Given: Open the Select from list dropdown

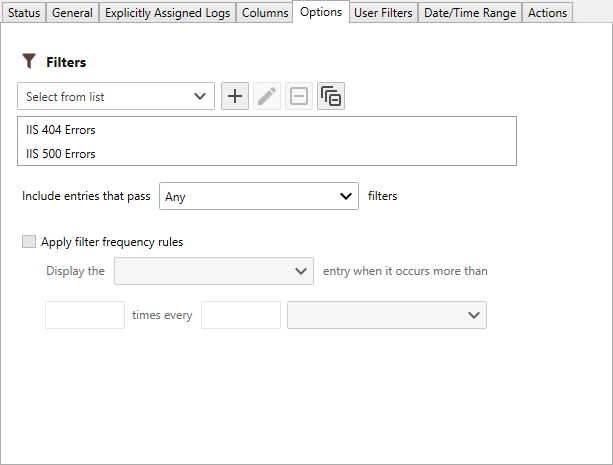Looking at the screenshot, I should tap(116, 97).
